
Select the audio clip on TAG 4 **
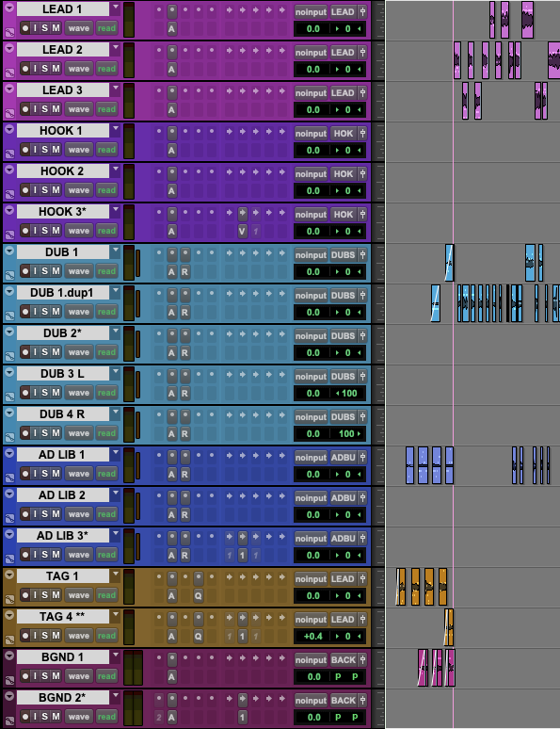tap(448, 627)
